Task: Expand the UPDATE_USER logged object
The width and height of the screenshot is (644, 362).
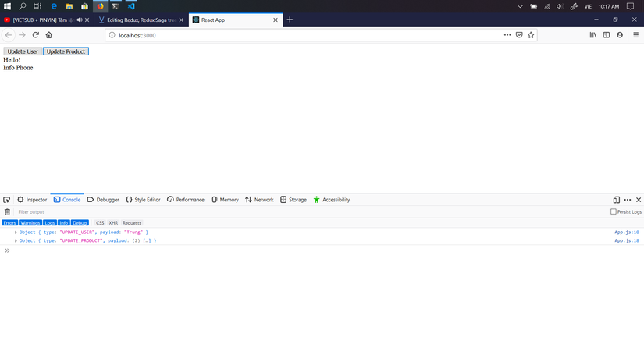Action: point(16,232)
